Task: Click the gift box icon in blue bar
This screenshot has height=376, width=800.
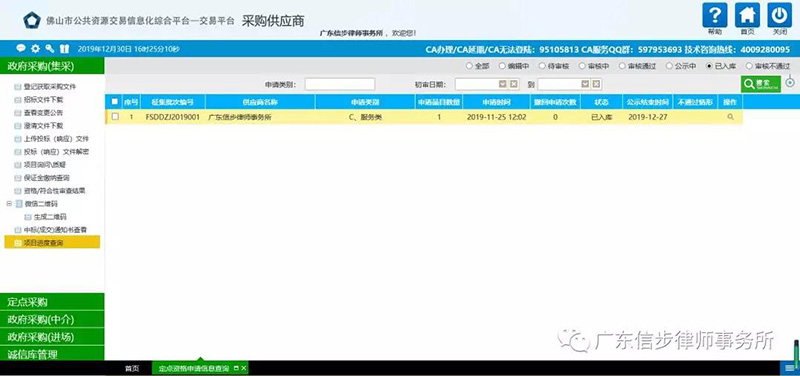Action: tap(64, 48)
